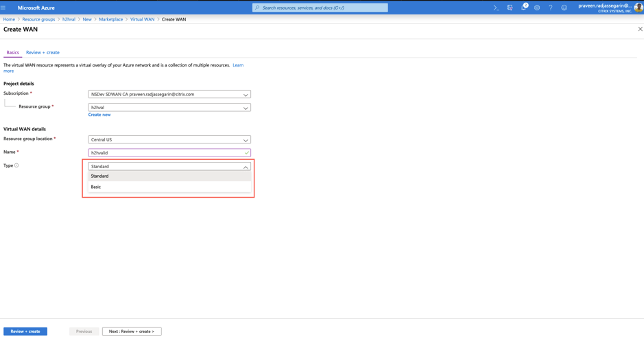Click the Type info icon
Viewport: 644px width, 337px height.
tap(16, 165)
